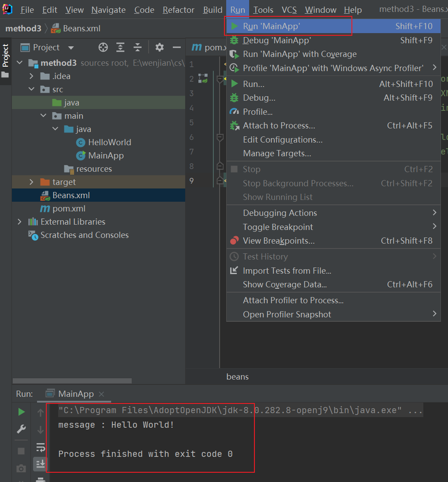Click the green rerun arrow in Run panel
This screenshot has height=482, width=448.
tap(21, 412)
